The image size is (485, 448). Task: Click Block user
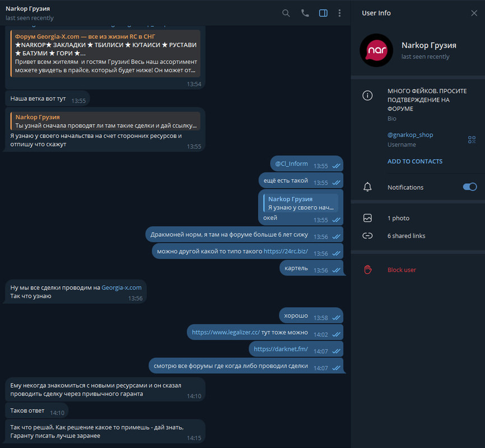pos(402,270)
